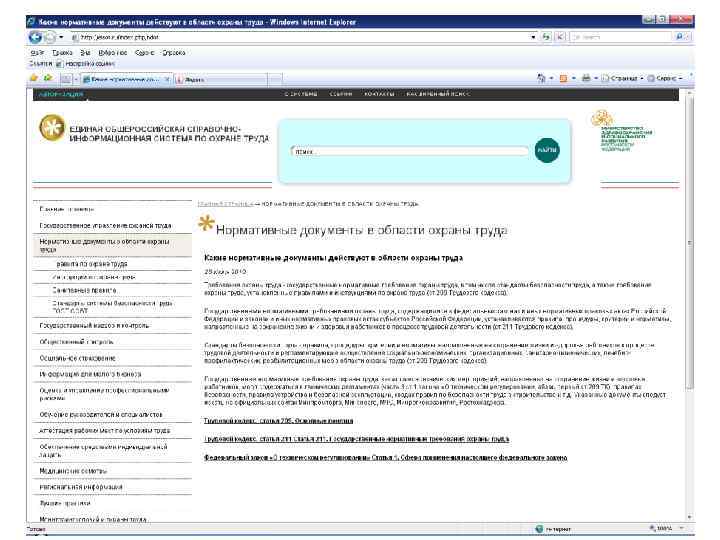This screenshot has width=720, height=540.
Task: Open the zoom level dropdown arrow
Action: pos(681,529)
